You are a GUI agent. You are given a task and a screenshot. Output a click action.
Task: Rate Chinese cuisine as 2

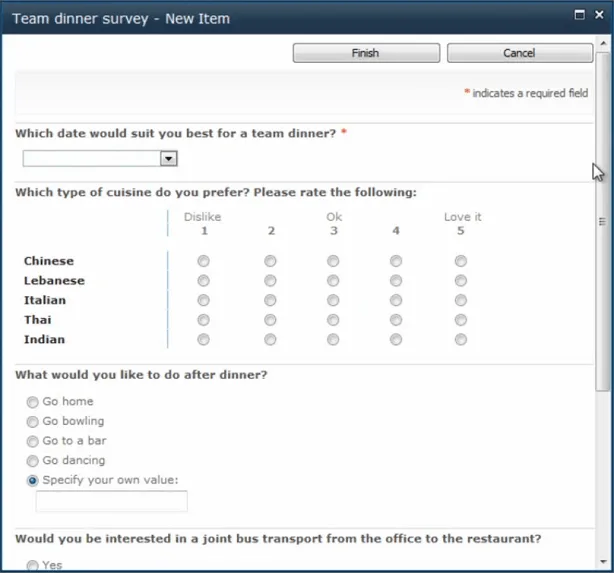pyautogui.click(x=270, y=261)
